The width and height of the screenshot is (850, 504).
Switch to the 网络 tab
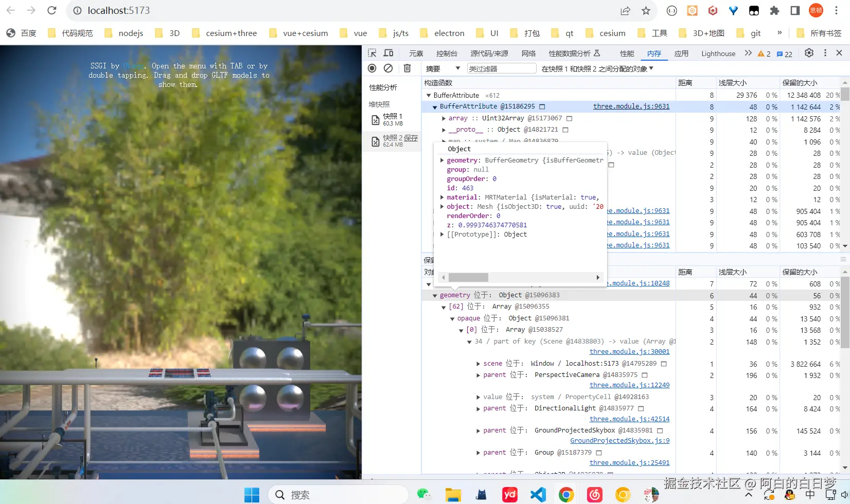tap(528, 53)
